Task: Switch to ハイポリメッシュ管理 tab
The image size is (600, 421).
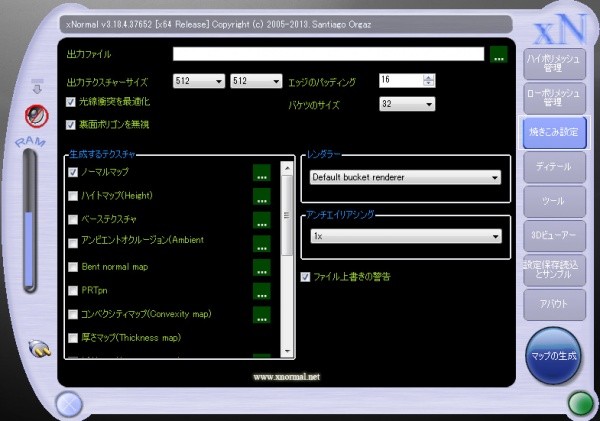Action: pyautogui.click(x=554, y=64)
